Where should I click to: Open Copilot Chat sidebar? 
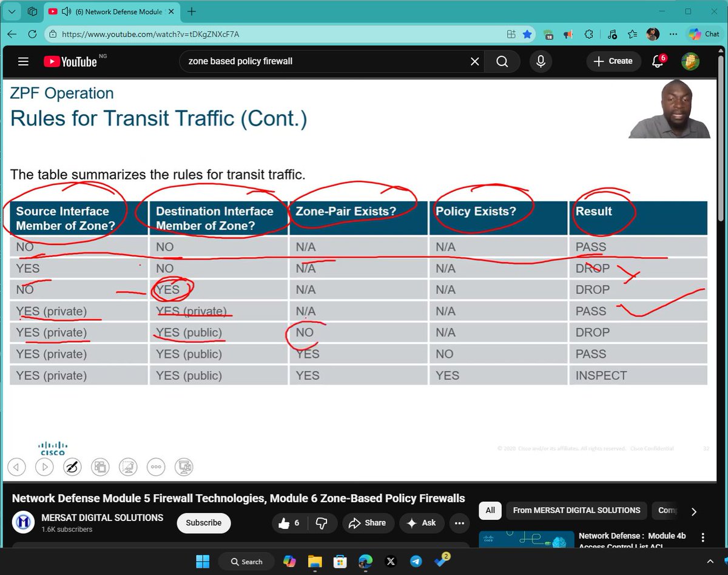pyautogui.click(x=704, y=35)
